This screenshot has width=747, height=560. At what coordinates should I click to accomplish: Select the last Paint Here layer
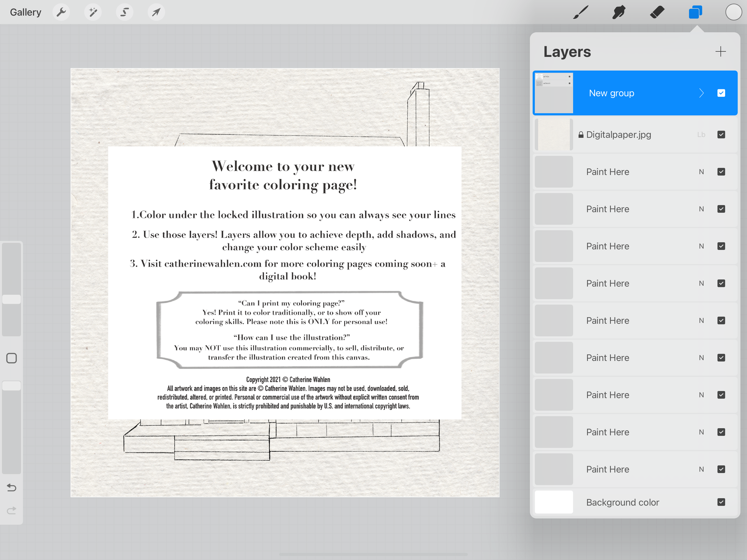point(607,469)
